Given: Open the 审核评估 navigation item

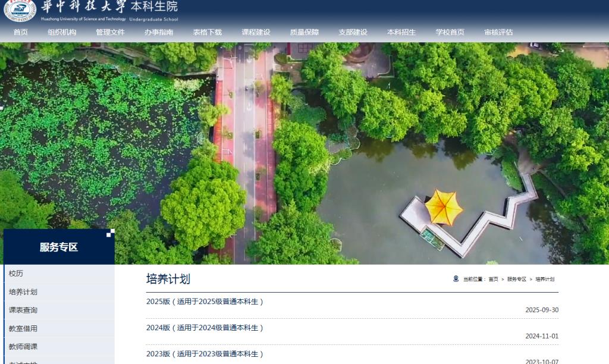Looking at the screenshot, I should click(498, 32).
